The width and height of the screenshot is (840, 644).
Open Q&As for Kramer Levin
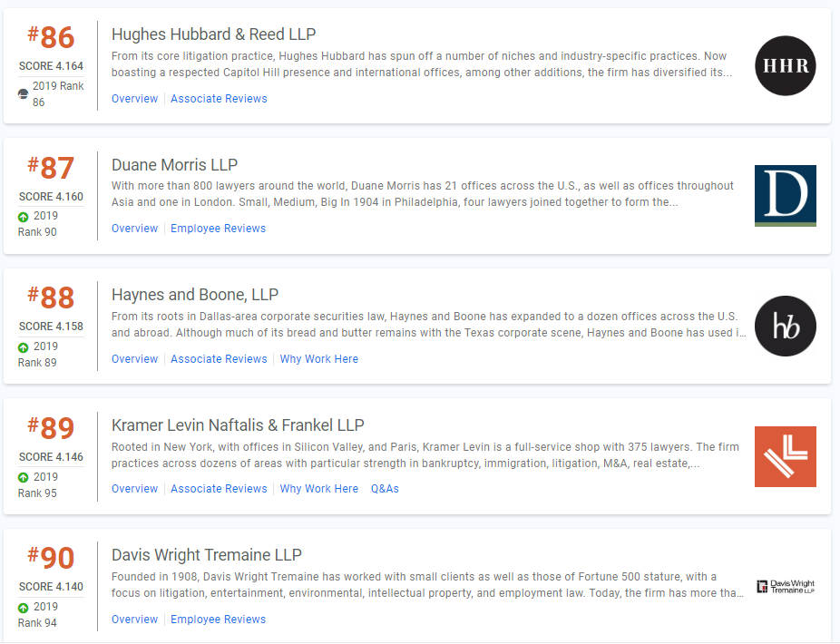click(385, 489)
